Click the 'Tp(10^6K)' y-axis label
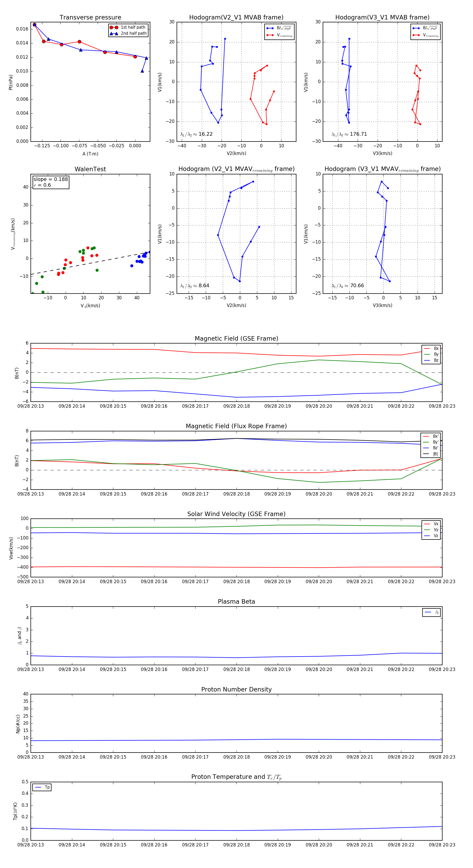The width and height of the screenshot is (473, 868). (15, 811)
